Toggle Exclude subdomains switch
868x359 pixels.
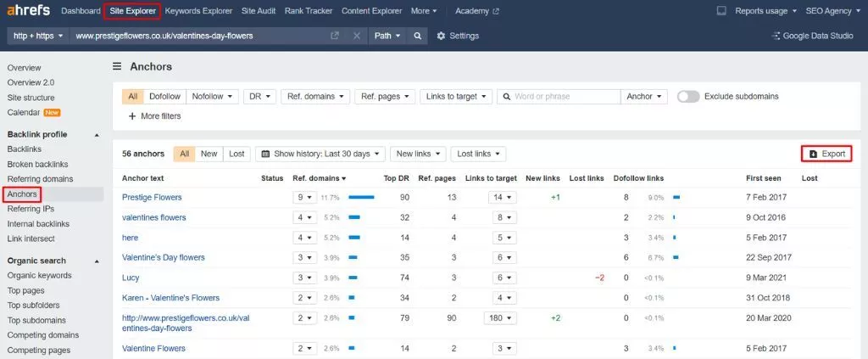[688, 97]
